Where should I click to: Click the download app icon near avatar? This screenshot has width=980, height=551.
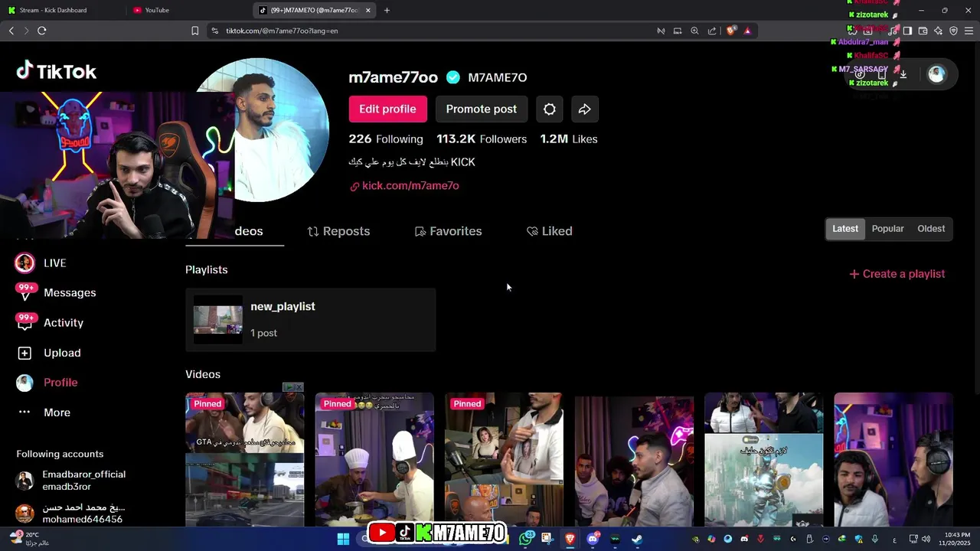coord(903,74)
